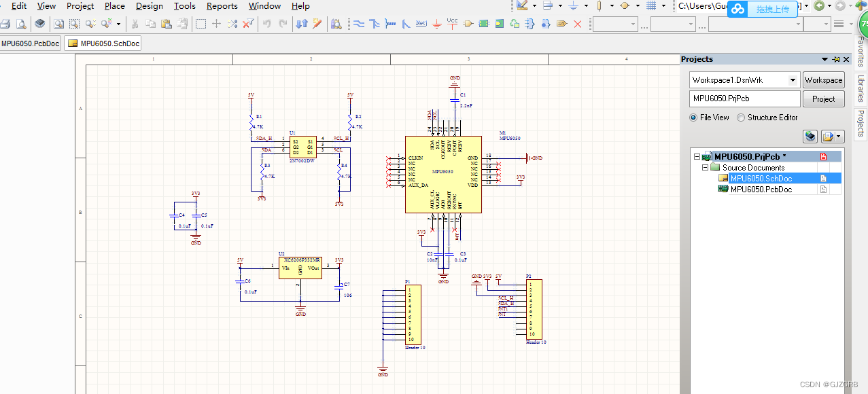The image size is (868, 394).
Task: Open the Project menu
Action: point(80,6)
